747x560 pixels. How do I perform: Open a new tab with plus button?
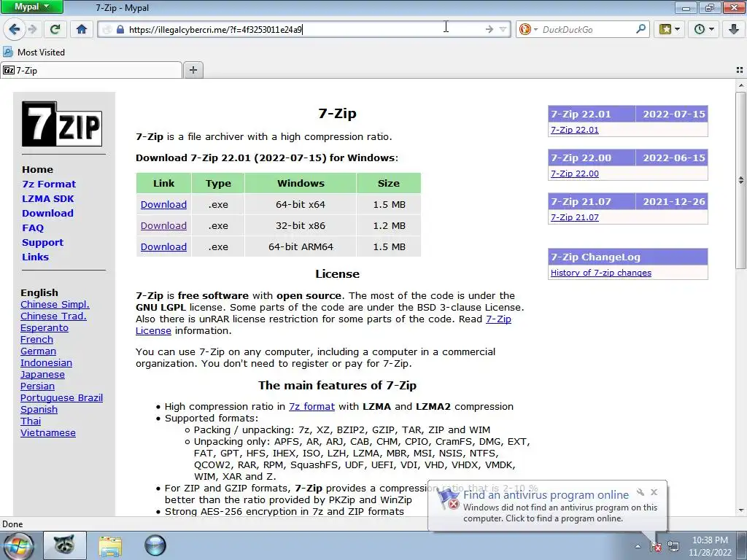pyautogui.click(x=193, y=70)
